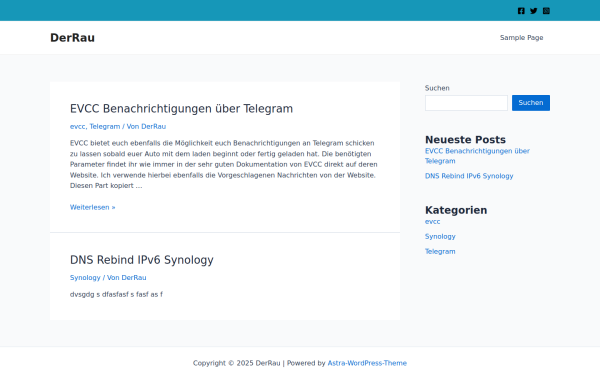Focus the search text field in the sidebar

coord(466,103)
